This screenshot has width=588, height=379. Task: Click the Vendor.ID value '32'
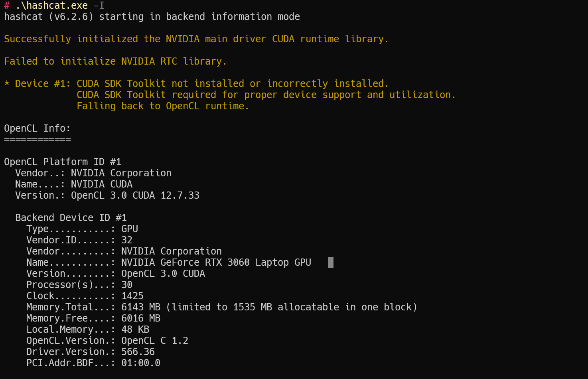click(x=127, y=240)
